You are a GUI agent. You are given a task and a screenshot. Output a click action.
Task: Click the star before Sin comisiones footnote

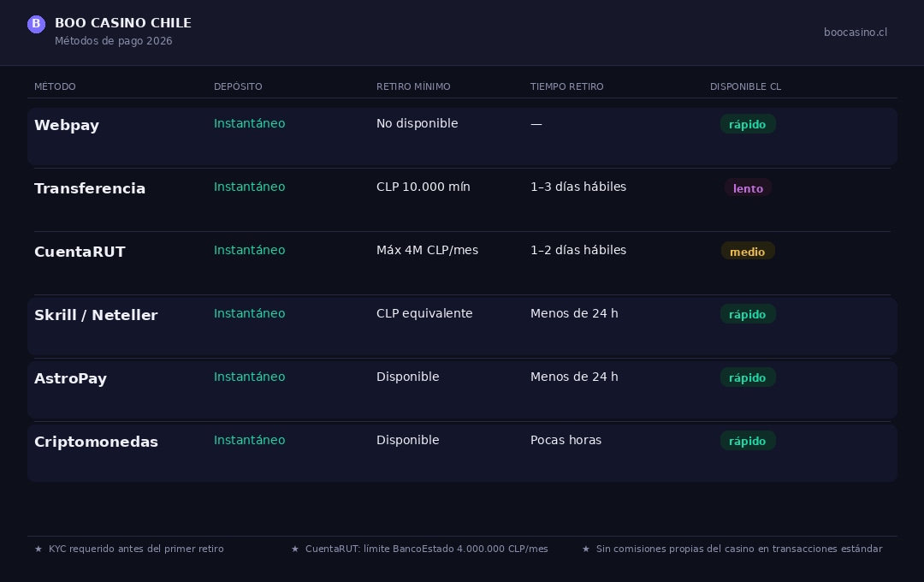pyautogui.click(x=586, y=549)
